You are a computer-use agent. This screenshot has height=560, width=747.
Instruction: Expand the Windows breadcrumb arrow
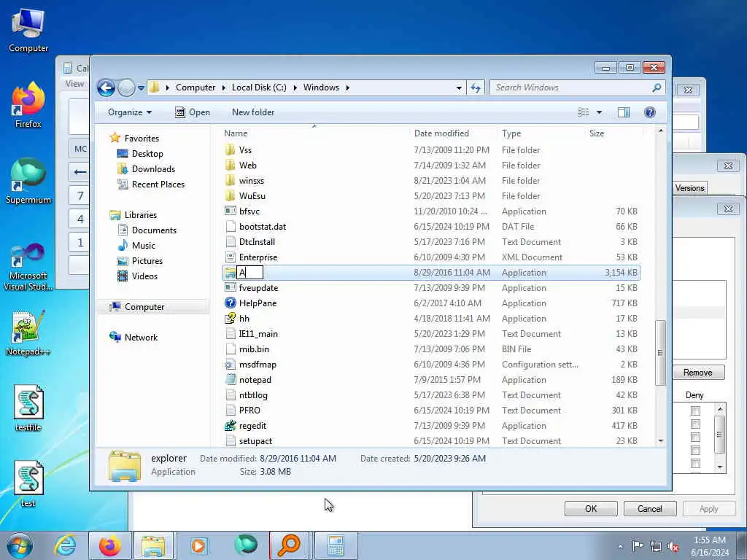click(348, 87)
